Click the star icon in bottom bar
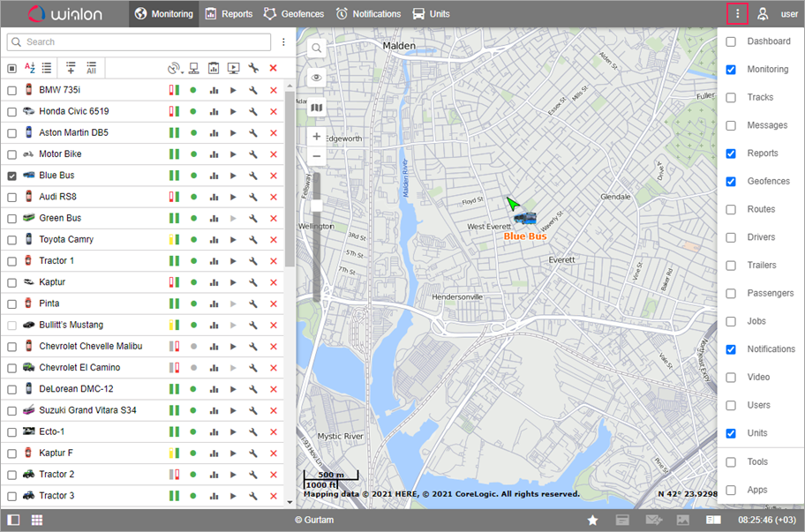Viewport: 805px width, 532px height. [593, 521]
